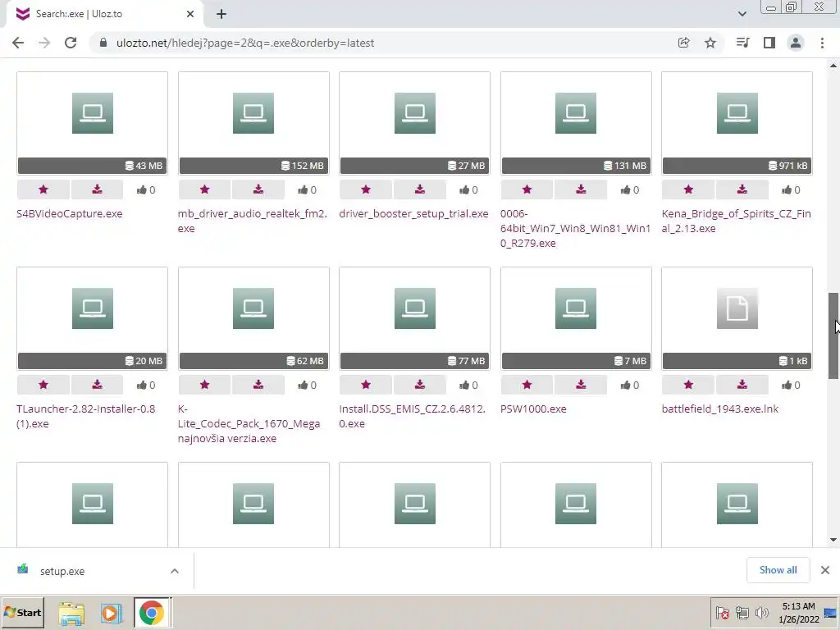The width and height of the screenshot is (840, 630).
Task: Go back to previous page
Action: click(x=18, y=43)
